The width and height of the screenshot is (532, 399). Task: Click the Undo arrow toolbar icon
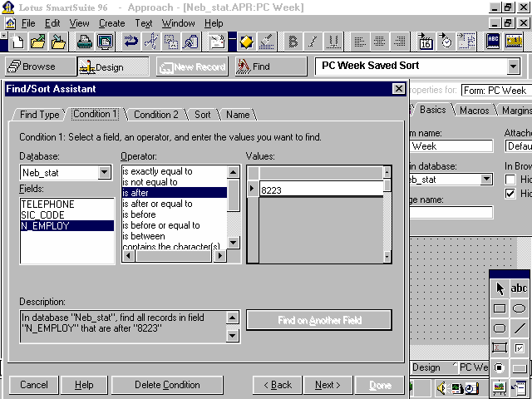[x=131, y=42]
